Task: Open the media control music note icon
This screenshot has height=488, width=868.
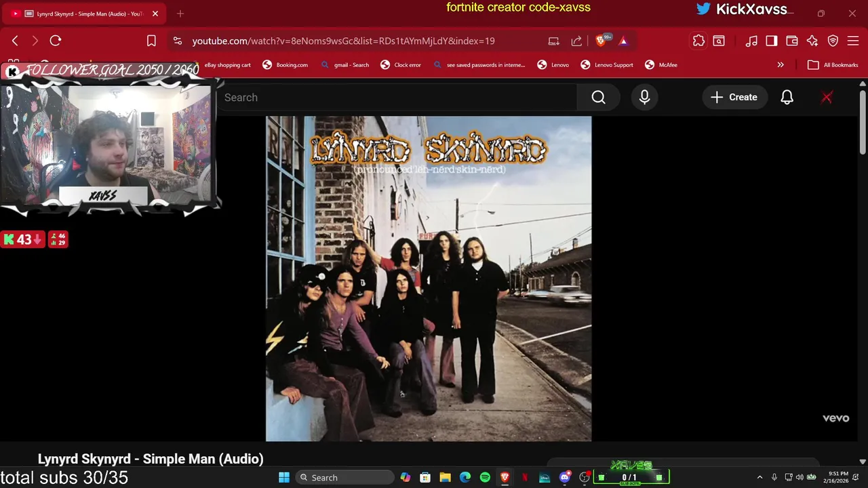Action: coord(751,41)
